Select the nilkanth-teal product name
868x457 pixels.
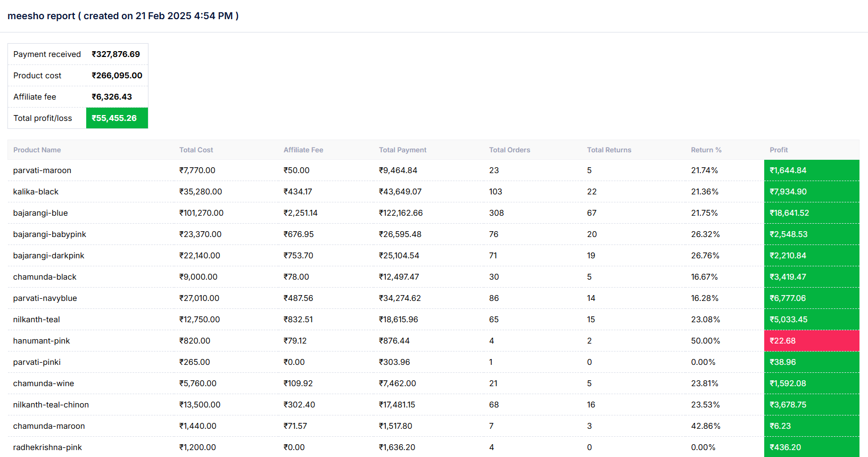tap(36, 320)
